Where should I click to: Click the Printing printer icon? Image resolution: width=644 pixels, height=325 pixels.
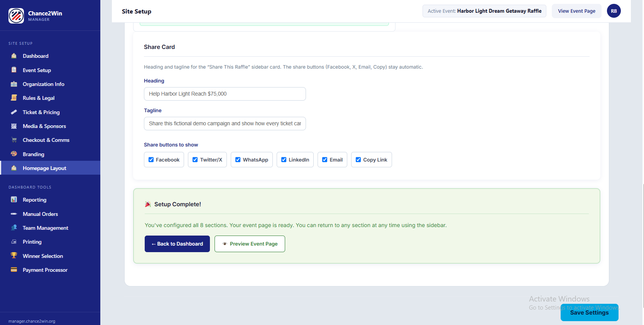pyautogui.click(x=14, y=242)
